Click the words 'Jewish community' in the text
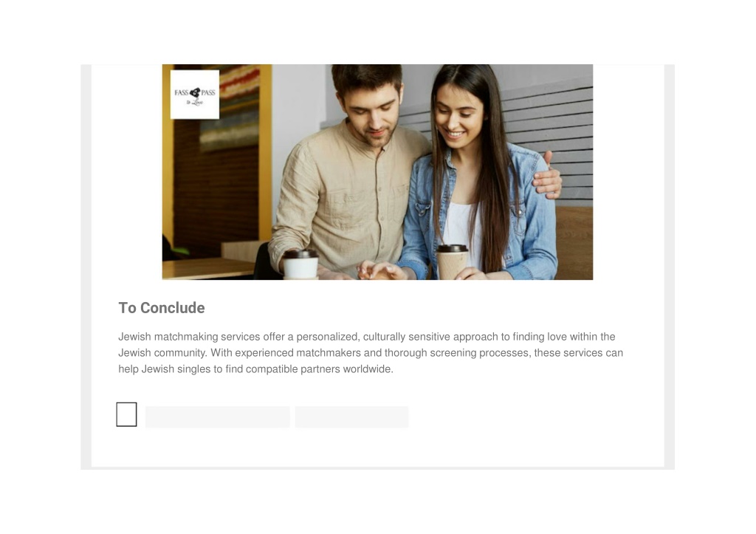 point(160,352)
